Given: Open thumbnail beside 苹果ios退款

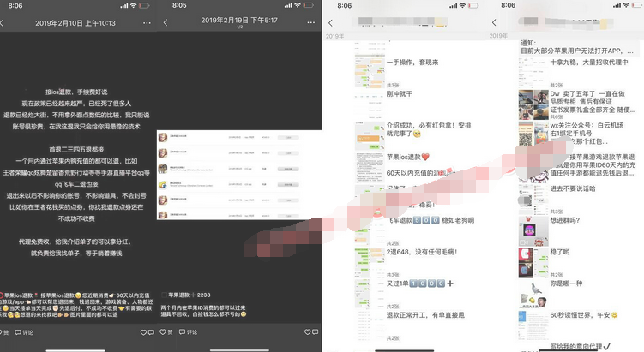Looking at the screenshot, I should (370, 168).
